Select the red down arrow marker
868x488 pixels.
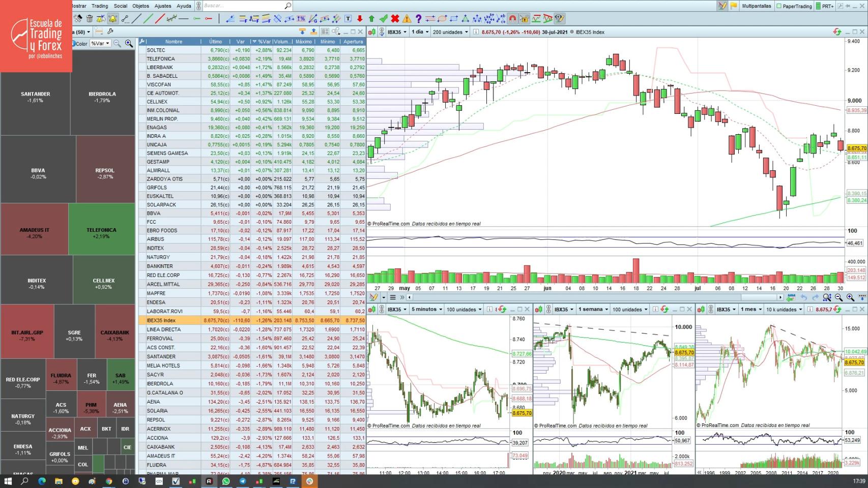[x=360, y=19]
